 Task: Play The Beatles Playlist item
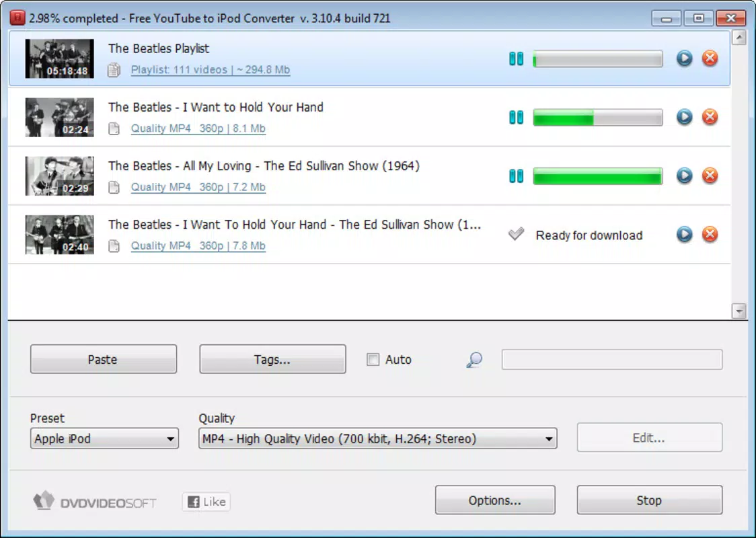coord(684,58)
